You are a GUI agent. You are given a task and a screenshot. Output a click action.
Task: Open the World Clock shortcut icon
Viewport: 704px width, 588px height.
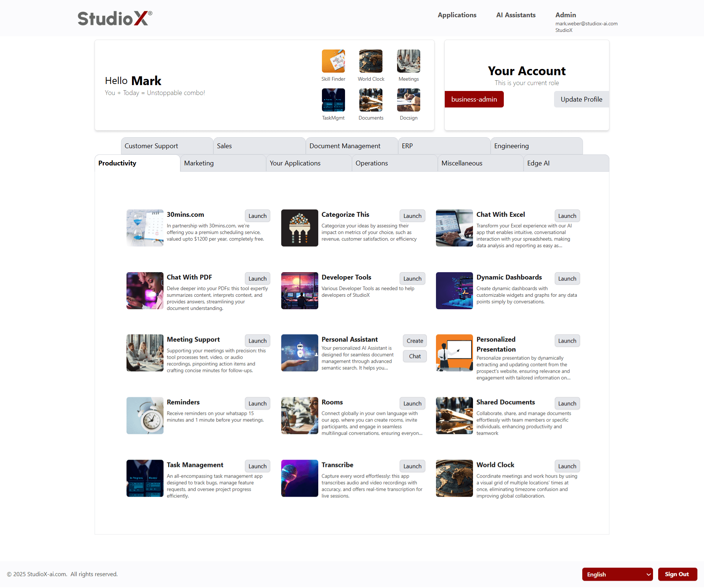(x=371, y=61)
